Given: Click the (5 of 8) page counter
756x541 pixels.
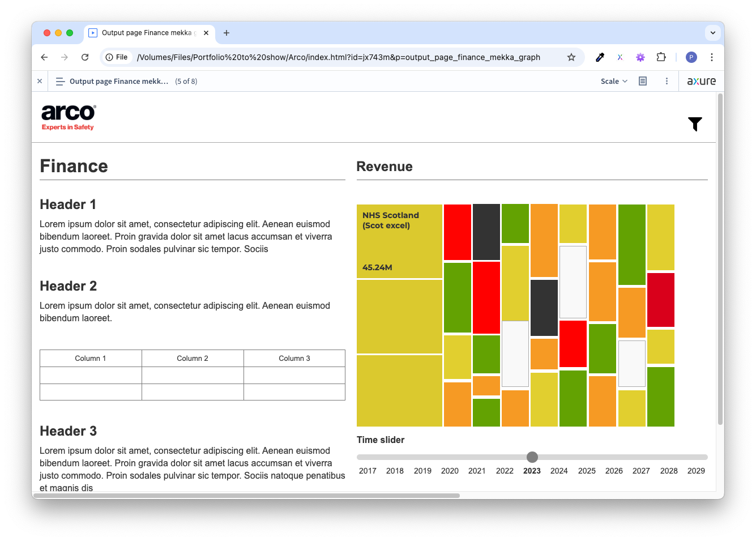Looking at the screenshot, I should (186, 82).
